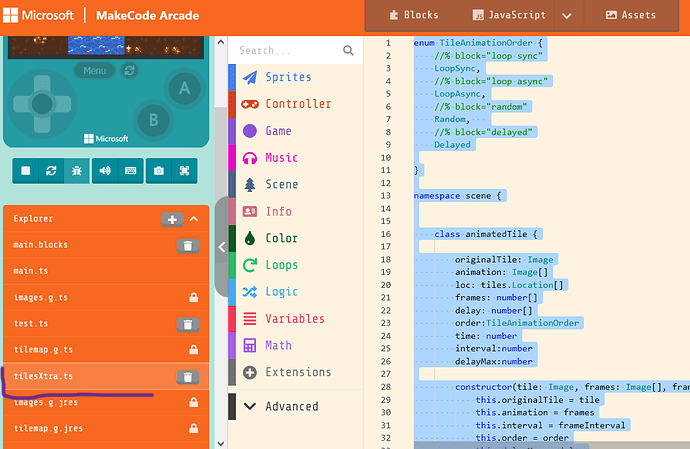This screenshot has height=449, width=690.
Task: Open the Info category
Action: point(295,211)
